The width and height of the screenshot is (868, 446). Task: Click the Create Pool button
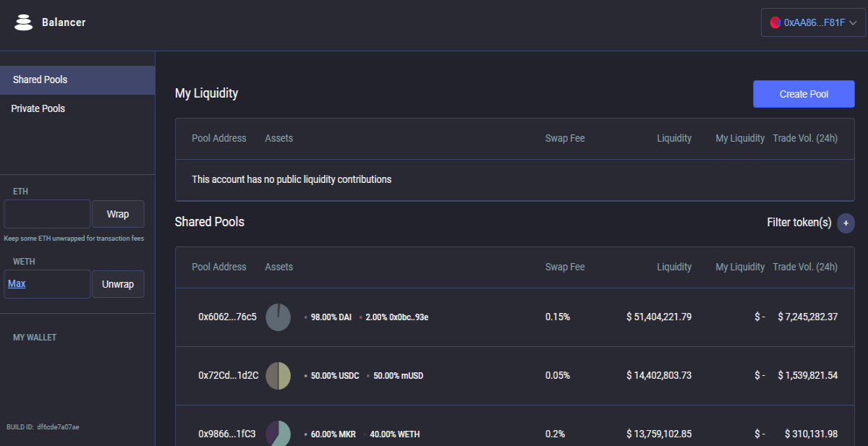pyautogui.click(x=804, y=94)
